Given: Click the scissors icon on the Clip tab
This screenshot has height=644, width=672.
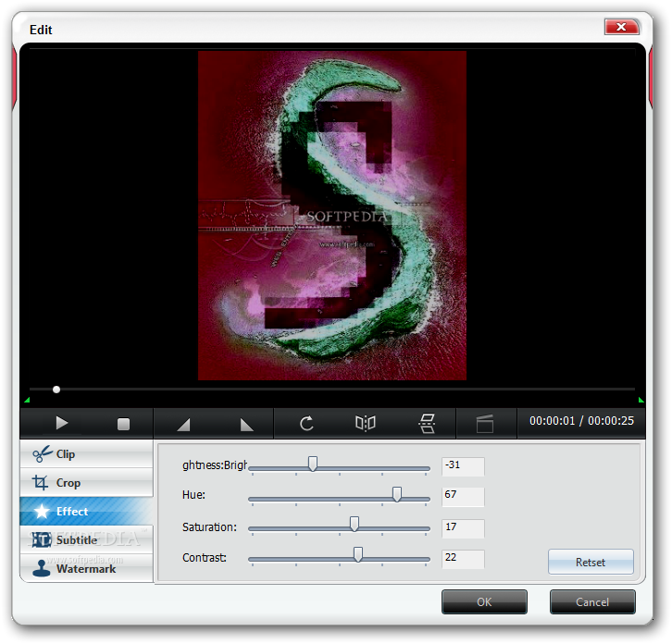Looking at the screenshot, I should (43, 453).
